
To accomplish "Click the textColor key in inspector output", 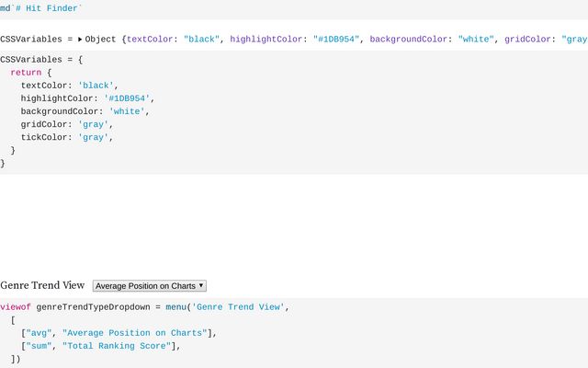I will (x=150, y=40).
